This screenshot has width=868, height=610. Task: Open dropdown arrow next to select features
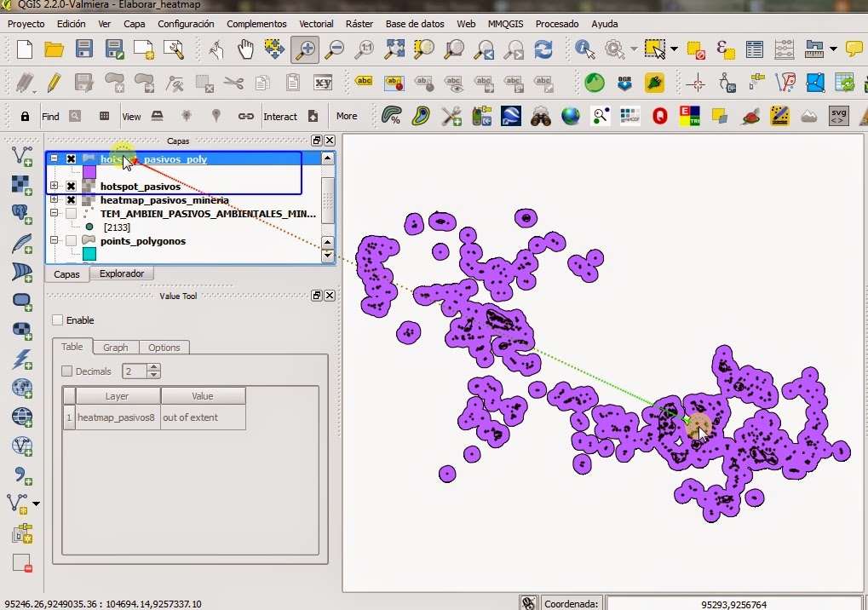[x=675, y=49]
